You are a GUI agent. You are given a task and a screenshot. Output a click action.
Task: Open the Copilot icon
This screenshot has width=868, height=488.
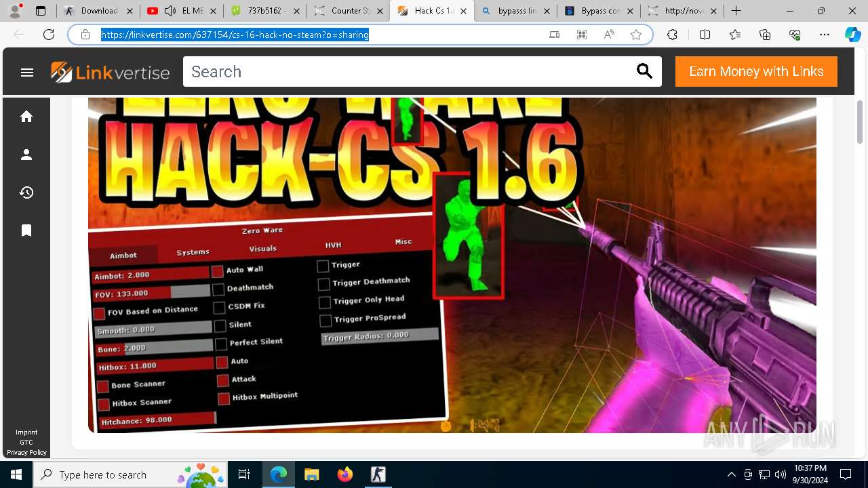tap(852, 35)
